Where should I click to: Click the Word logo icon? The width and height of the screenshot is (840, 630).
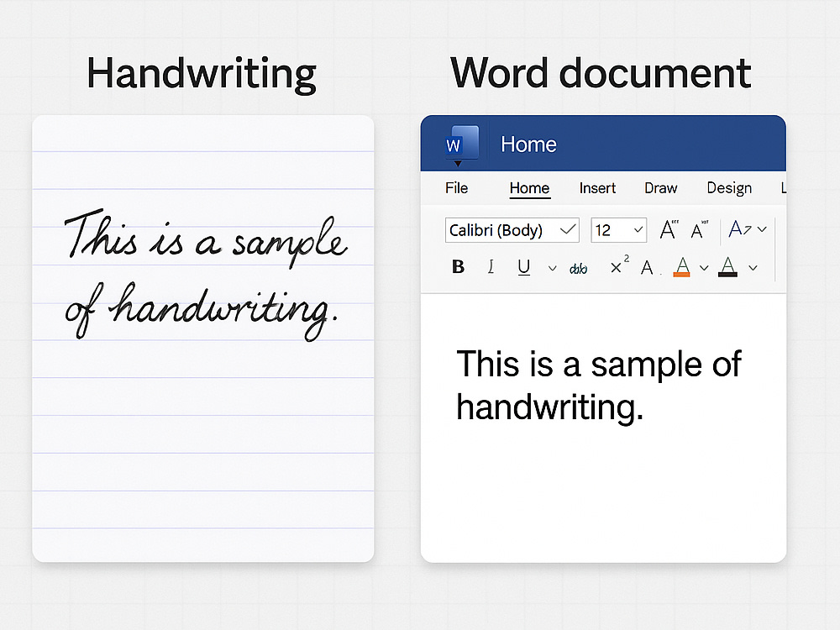(462, 144)
